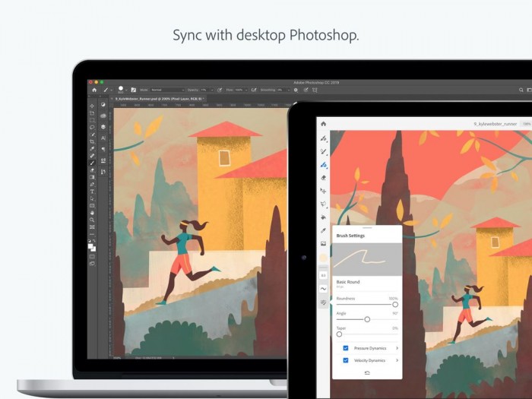The width and height of the screenshot is (532, 399).
Task: Tap the stroke smoothing wave icon on iPad
Action: click(323, 289)
